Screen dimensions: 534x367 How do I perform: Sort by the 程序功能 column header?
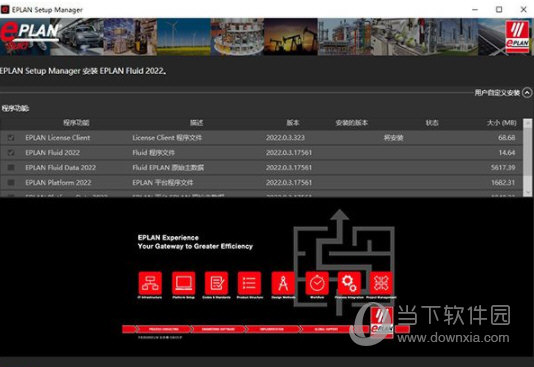click(x=76, y=123)
